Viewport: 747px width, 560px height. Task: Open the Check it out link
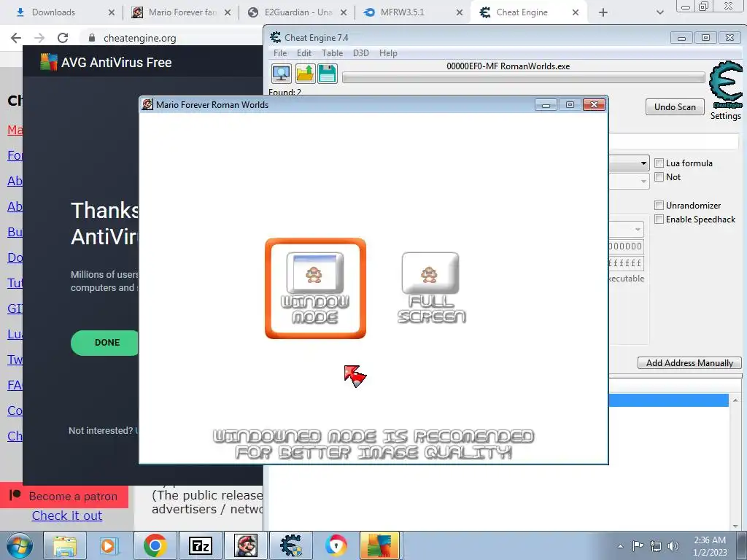pyautogui.click(x=67, y=516)
